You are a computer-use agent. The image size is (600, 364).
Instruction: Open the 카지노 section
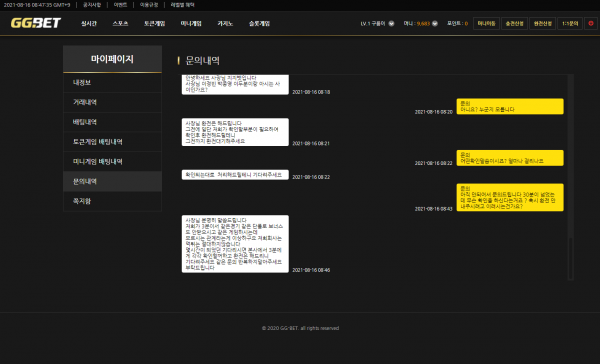(225, 23)
